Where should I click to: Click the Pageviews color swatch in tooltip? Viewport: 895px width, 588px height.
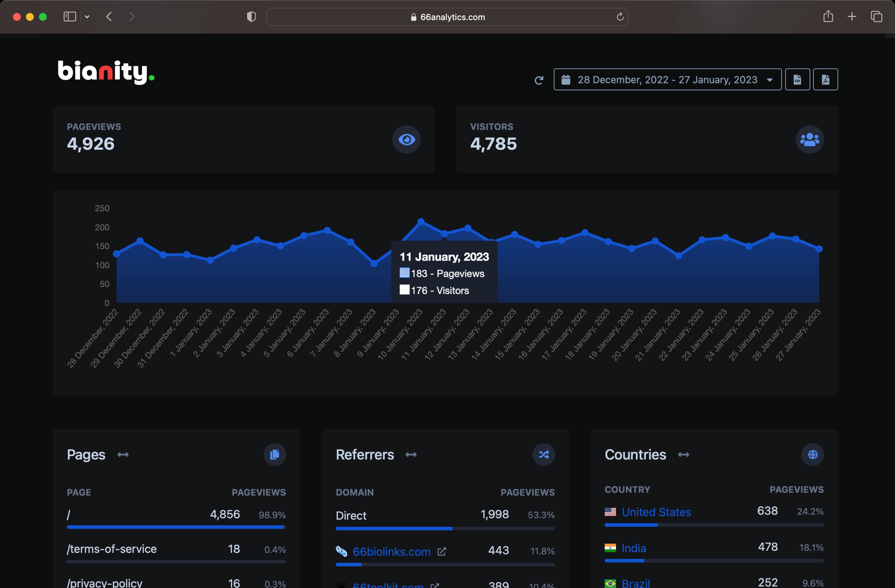click(x=404, y=273)
